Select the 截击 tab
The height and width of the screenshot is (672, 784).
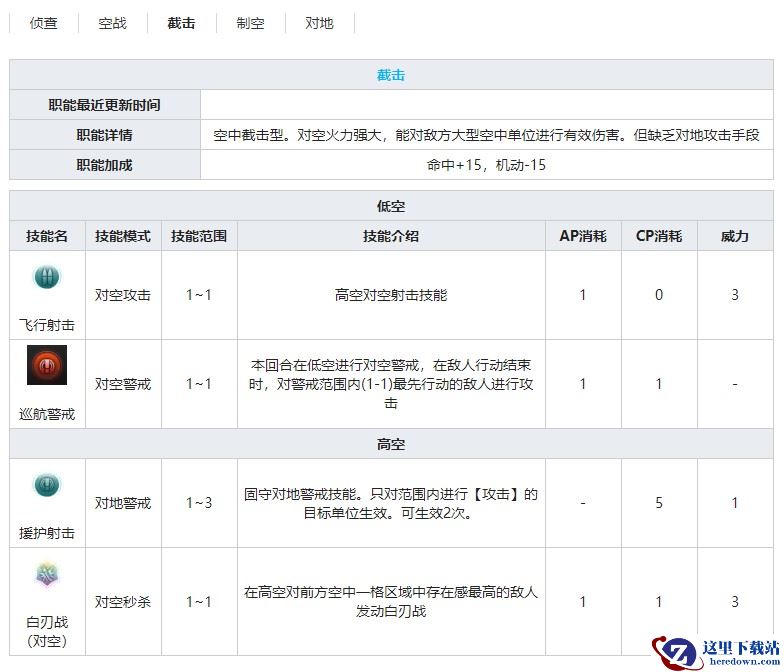click(x=181, y=23)
